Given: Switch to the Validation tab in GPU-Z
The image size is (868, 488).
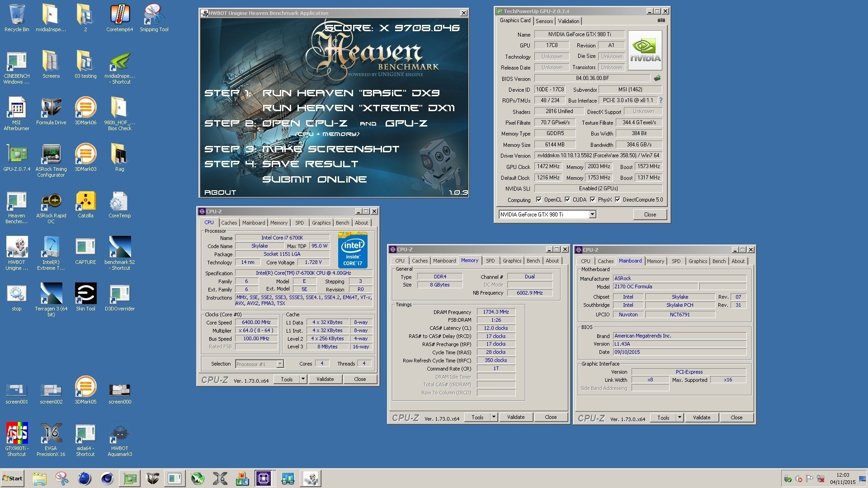Looking at the screenshot, I should click(568, 21).
